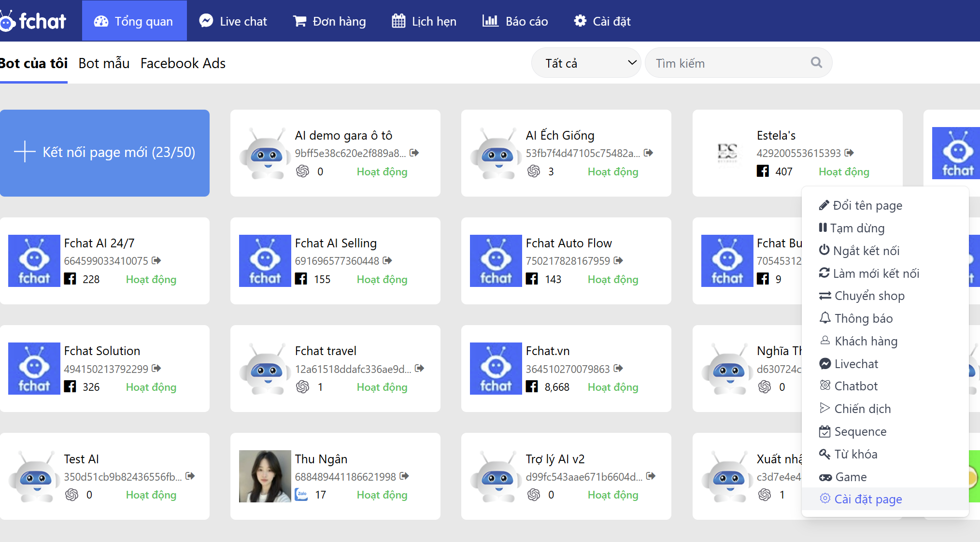Screen dimensions: 980x542
Task: Expand the Tất cả filter dropdown
Action: [586, 63]
